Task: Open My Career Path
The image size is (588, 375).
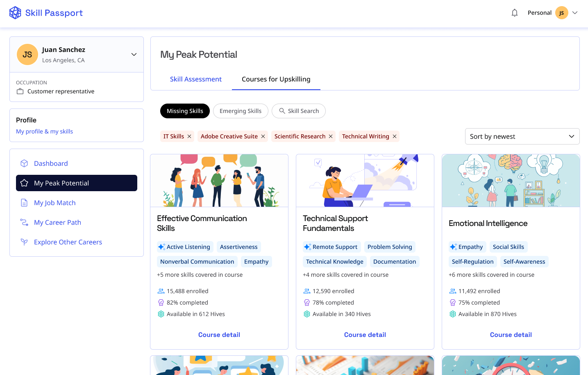Action: (77, 222)
